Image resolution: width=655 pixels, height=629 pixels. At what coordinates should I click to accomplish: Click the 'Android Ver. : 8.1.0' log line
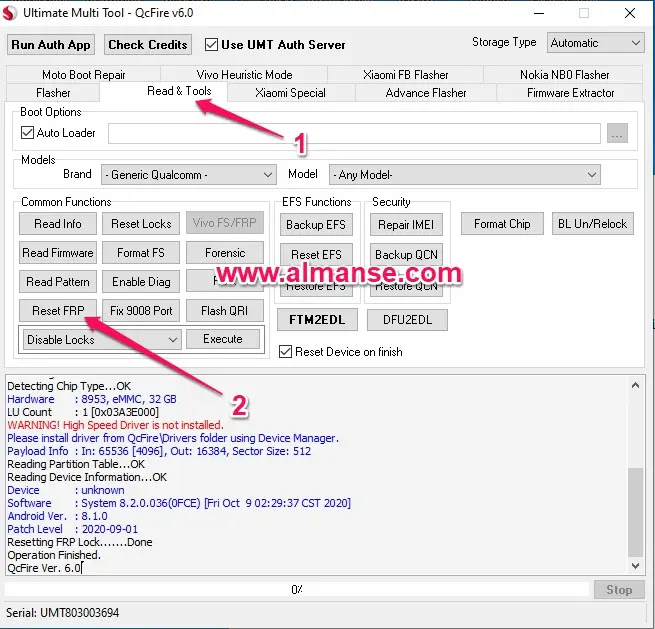click(x=57, y=516)
